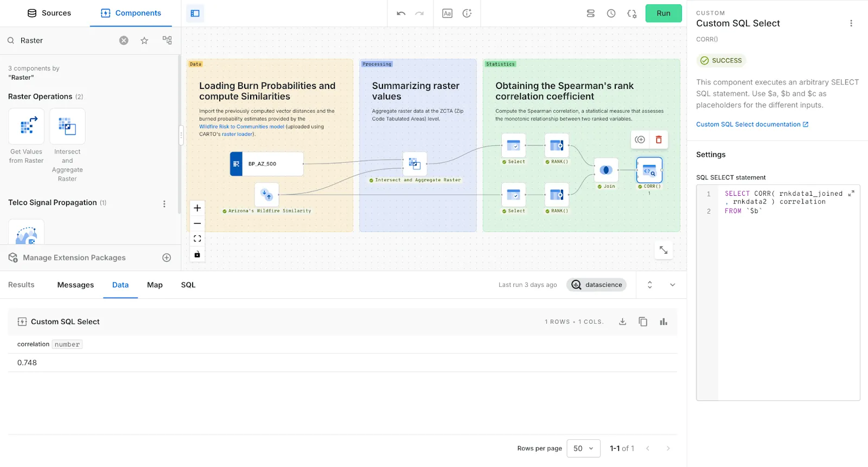The image size is (868, 467).
Task: Open the rows per page dropdown
Action: 583,449
